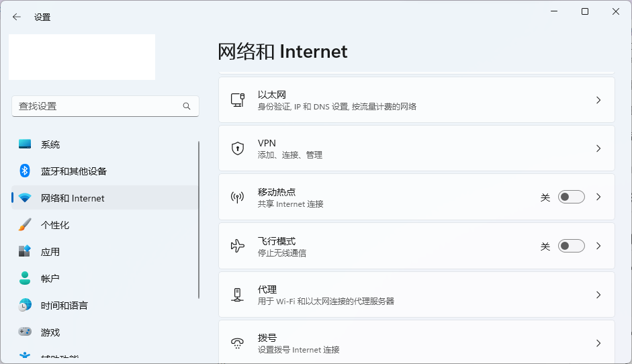Screen dimensions: 632x364
Task: Click the 代理 proxy server icon
Action: pos(237,295)
